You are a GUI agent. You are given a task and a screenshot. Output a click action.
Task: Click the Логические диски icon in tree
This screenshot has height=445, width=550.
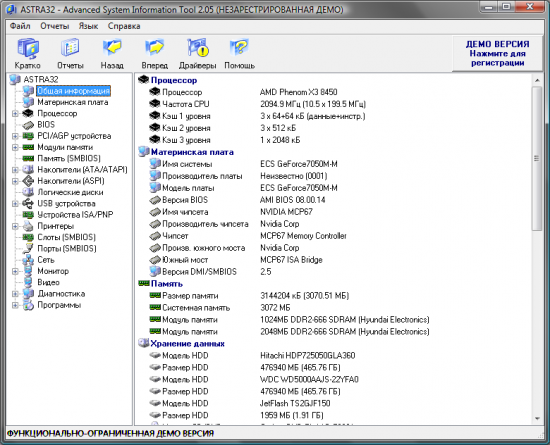(x=28, y=192)
